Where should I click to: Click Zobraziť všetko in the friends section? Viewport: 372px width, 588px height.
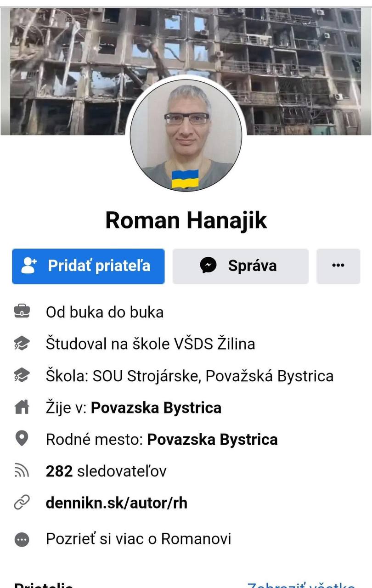pos(301,585)
